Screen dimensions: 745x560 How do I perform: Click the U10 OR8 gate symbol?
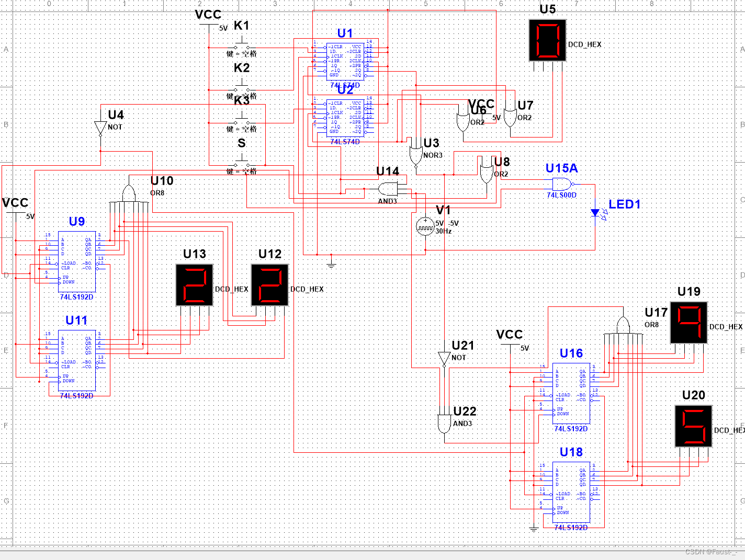coord(129,193)
